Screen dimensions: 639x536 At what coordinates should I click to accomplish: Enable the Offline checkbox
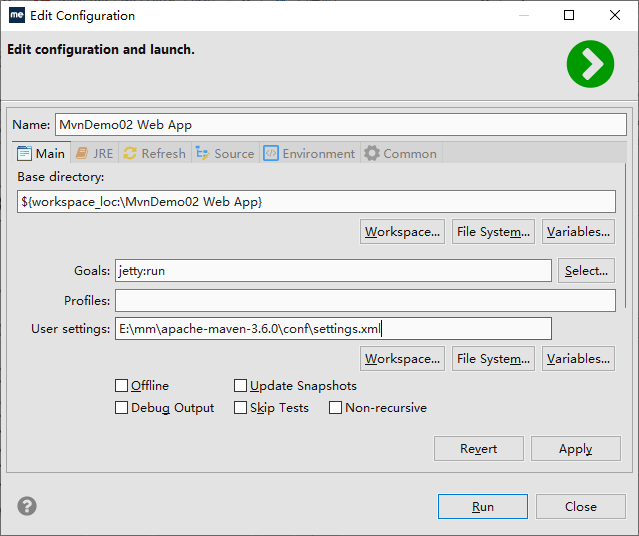pos(122,386)
